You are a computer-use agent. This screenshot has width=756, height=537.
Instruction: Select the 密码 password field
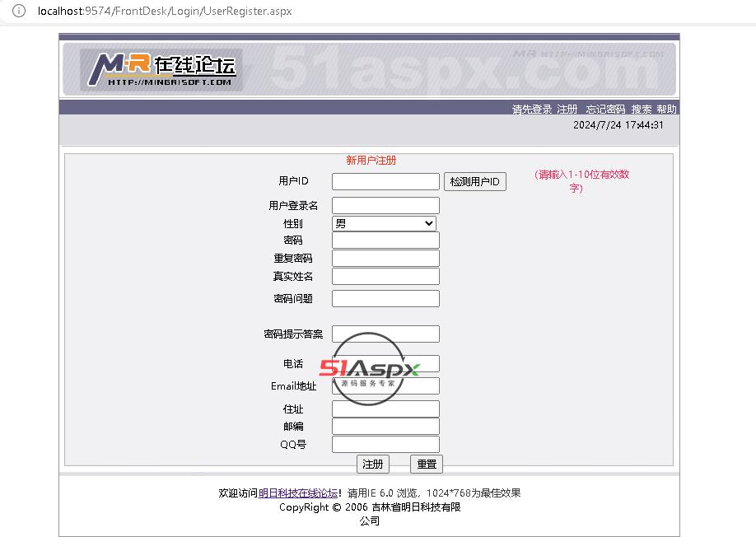point(385,240)
